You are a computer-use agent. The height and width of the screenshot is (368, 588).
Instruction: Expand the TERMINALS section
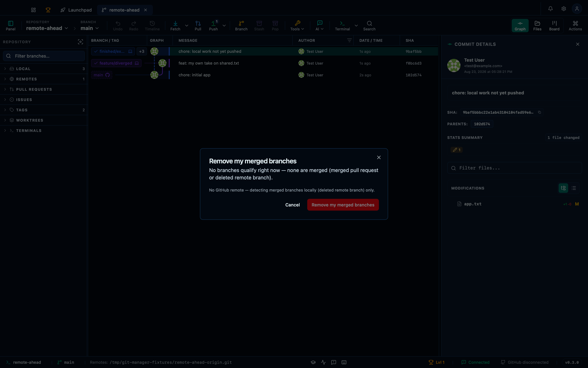pos(44,131)
